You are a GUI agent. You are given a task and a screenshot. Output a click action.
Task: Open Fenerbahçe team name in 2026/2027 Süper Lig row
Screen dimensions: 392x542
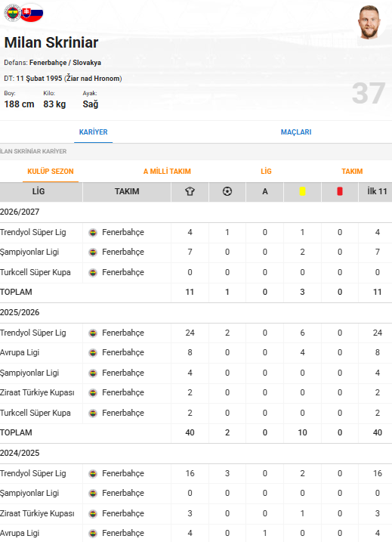[x=123, y=232]
